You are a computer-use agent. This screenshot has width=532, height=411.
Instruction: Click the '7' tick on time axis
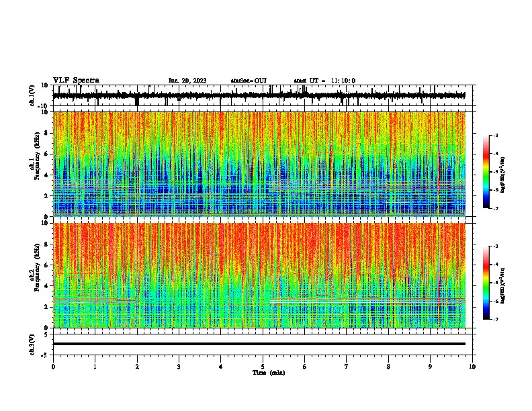347,367
